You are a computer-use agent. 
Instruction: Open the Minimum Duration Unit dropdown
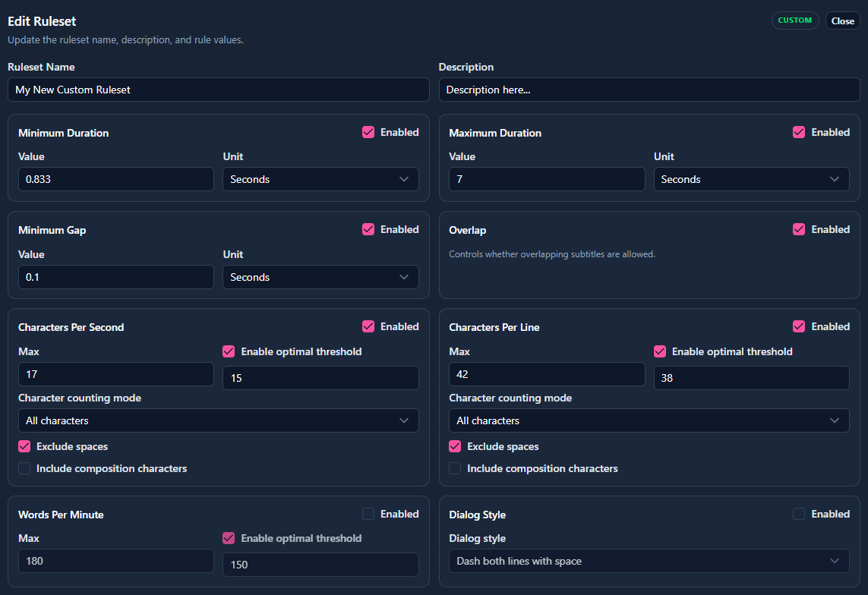(320, 179)
